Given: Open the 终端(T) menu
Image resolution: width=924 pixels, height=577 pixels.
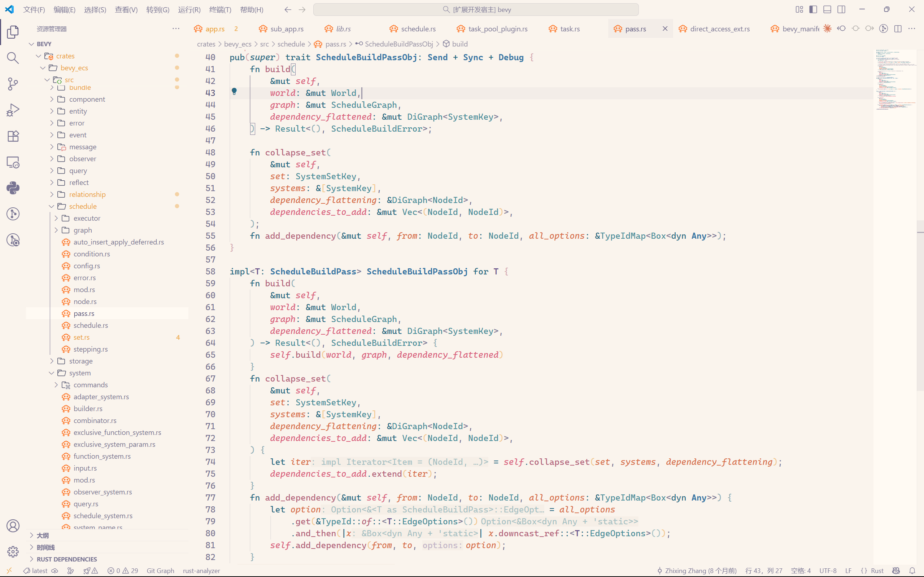Looking at the screenshot, I should pyautogui.click(x=220, y=9).
